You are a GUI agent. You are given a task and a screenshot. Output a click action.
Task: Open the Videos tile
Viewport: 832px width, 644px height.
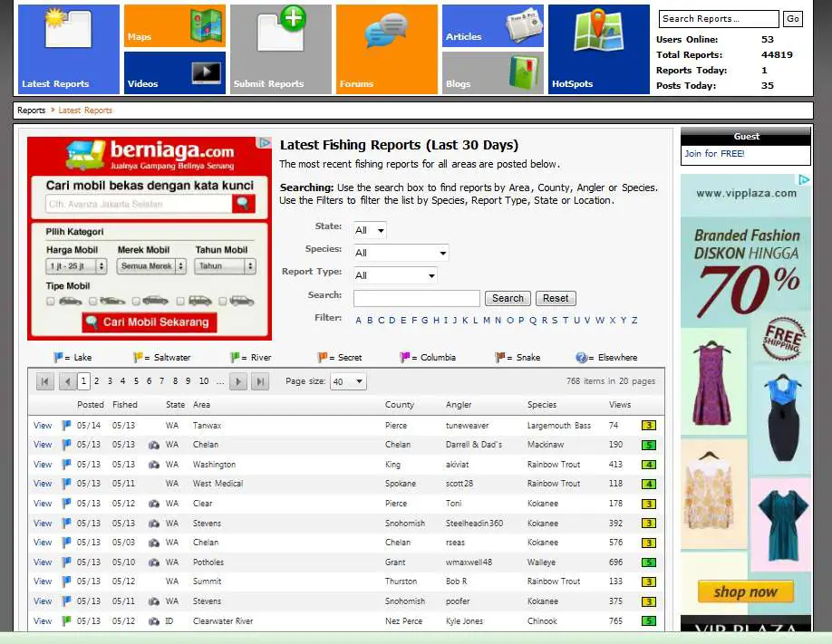point(174,72)
